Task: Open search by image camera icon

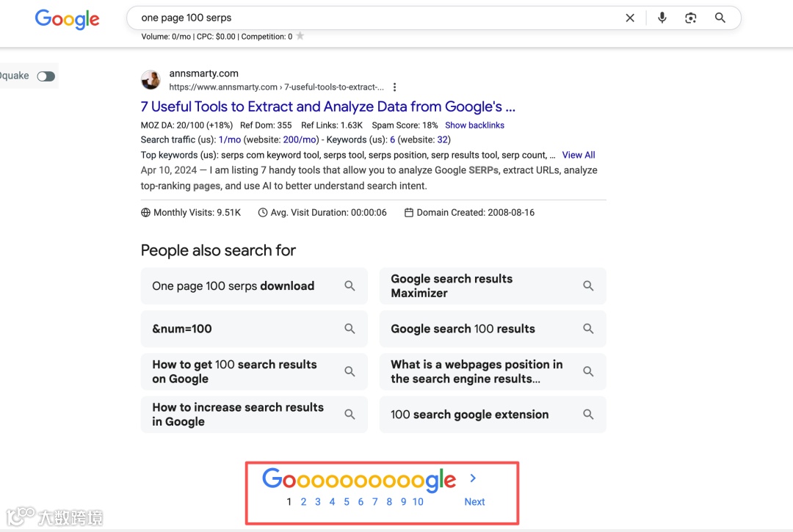Action: click(x=690, y=18)
